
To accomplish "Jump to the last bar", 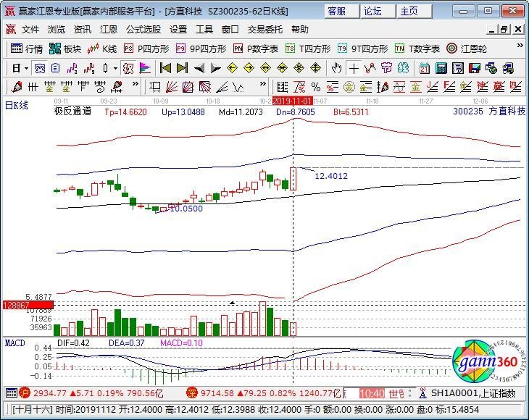I will [x=182, y=68].
